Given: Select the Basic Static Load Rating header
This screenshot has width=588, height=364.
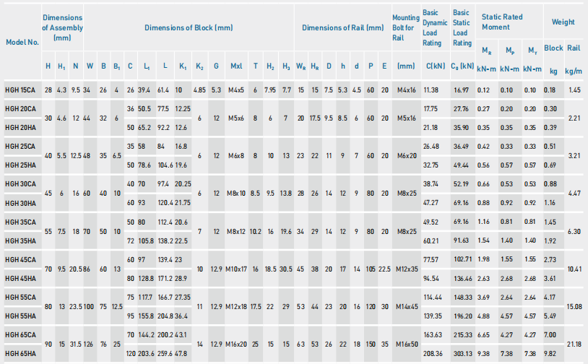Looking at the screenshot, I should pos(462,27).
